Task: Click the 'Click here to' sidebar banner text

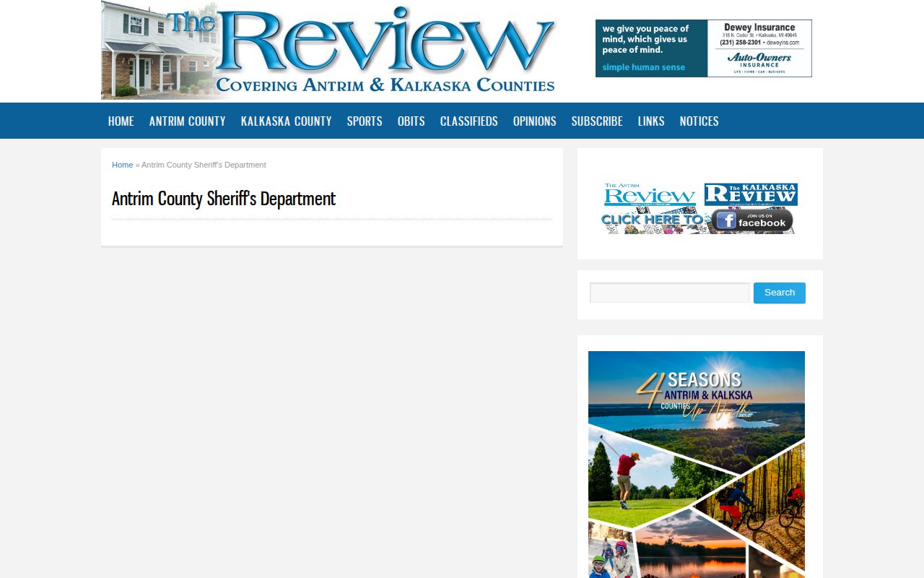Action: (x=653, y=219)
